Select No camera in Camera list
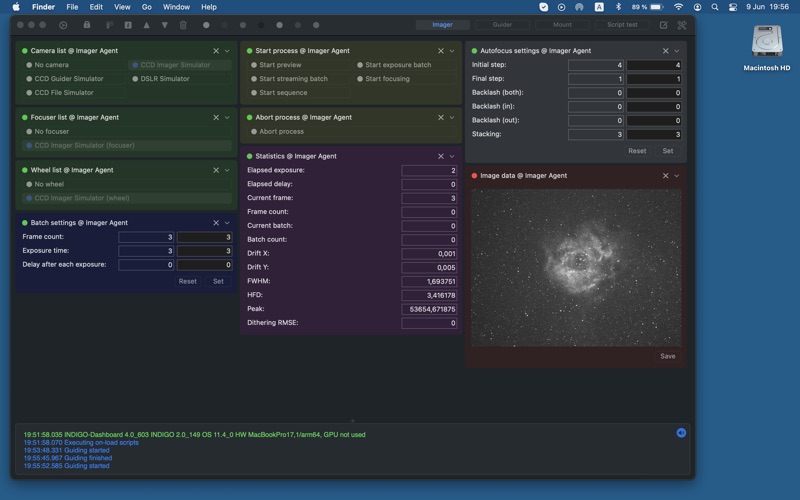This screenshot has width=800, height=500. pos(73,65)
